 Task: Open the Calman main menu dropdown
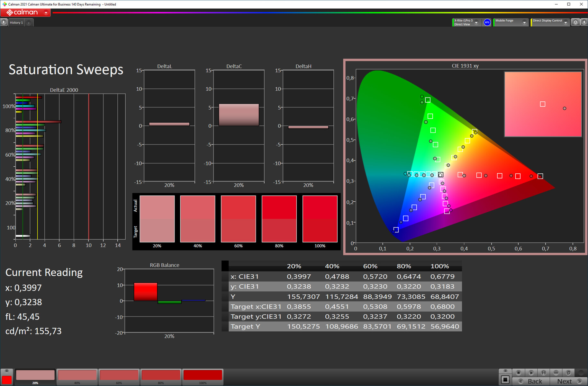46,13
